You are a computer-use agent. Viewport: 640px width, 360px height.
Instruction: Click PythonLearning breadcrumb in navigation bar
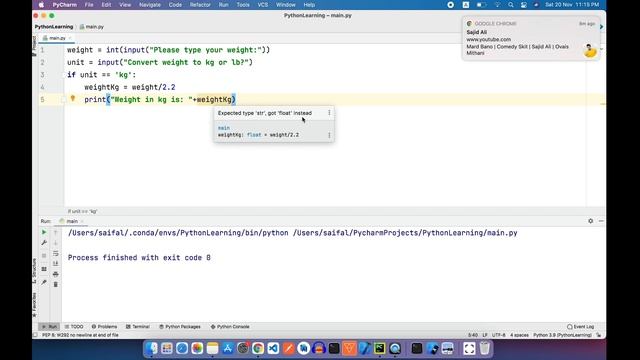54,27
